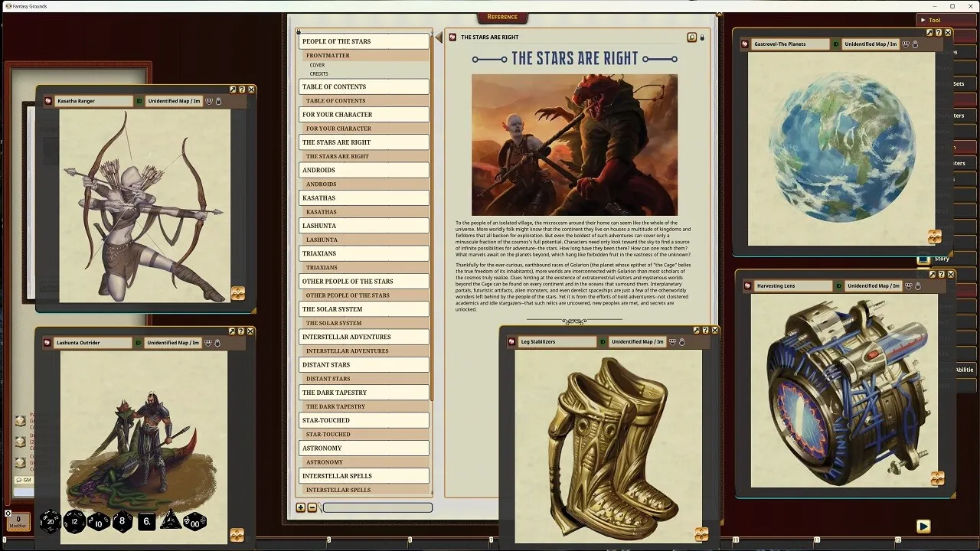Click the index search field
The image size is (980, 551).
click(x=377, y=507)
